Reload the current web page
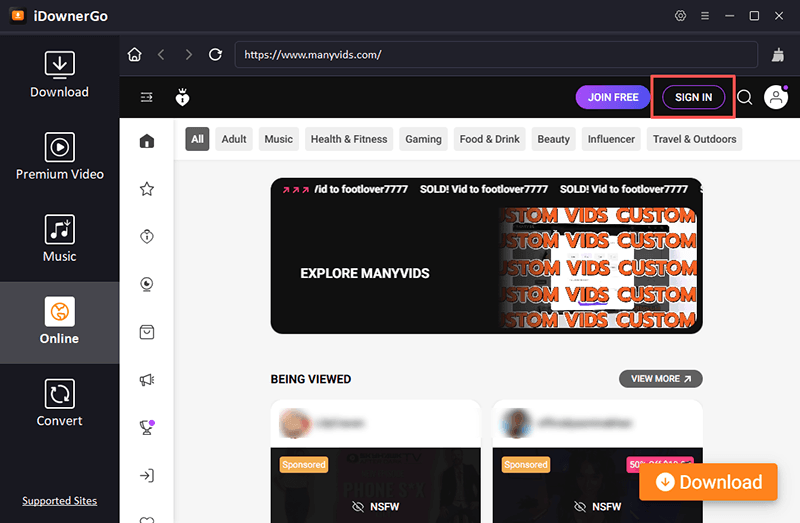800x523 pixels. point(215,55)
